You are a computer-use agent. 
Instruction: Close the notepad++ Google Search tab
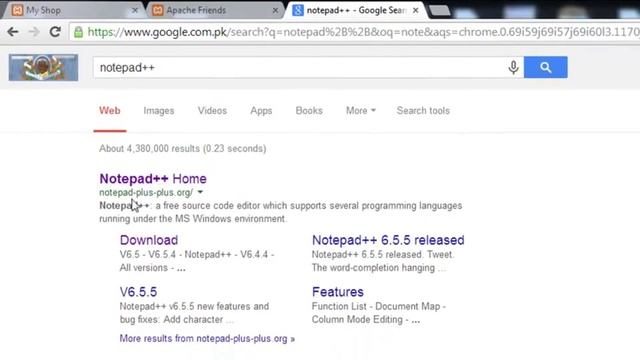(x=416, y=10)
